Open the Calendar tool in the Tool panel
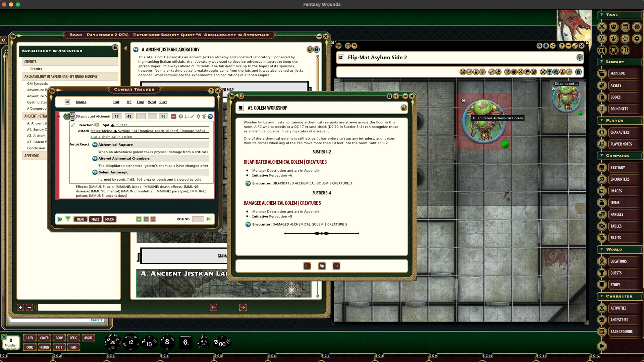This screenshot has width=644, height=362. [626, 27]
